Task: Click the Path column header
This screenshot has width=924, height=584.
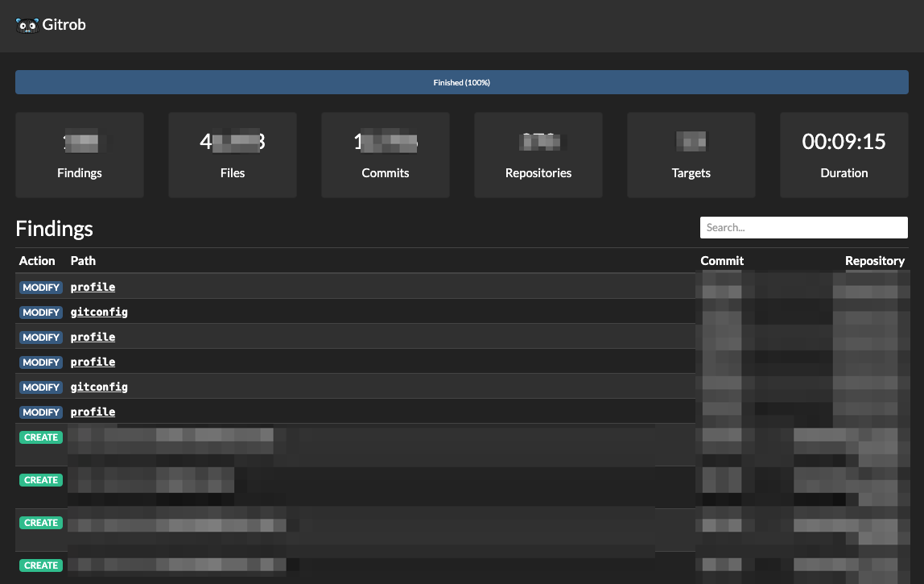Action: pyautogui.click(x=83, y=261)
